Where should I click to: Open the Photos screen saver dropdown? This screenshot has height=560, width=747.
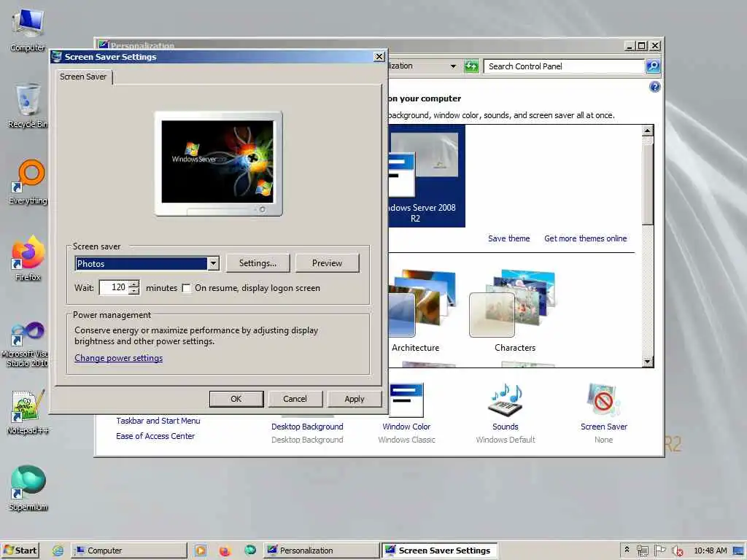click(x=214, y=263)
